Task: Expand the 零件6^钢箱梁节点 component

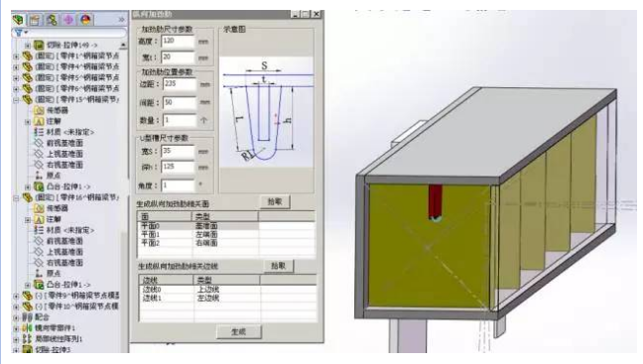Action: (16, 88)
